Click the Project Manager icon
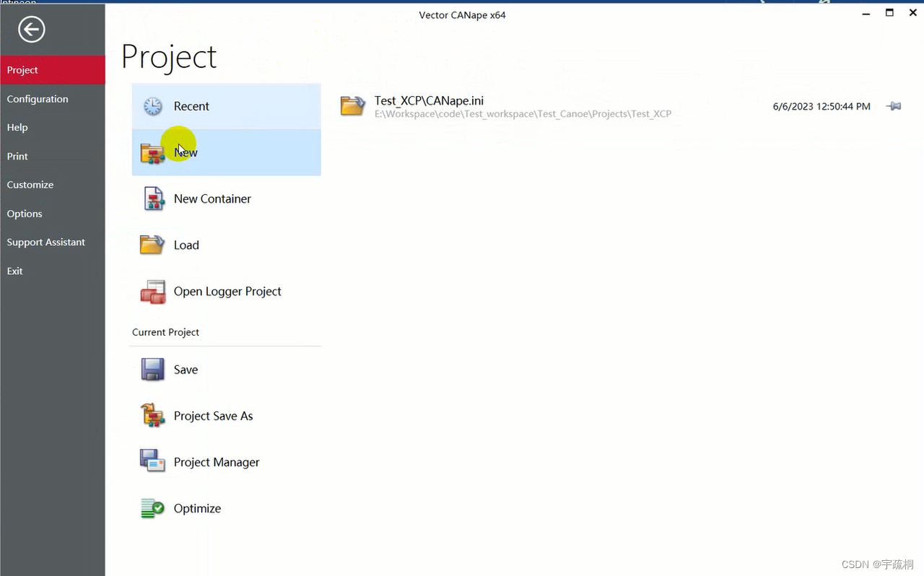The image size is (924, 576). click(152, 462)
